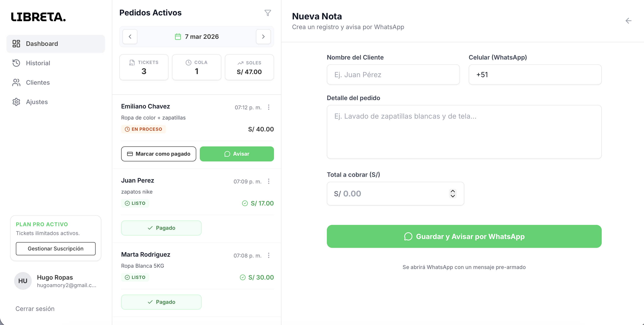Open Juan Perez order options menu
Image resolution: width=644 pixels, height=325 pixels.
point(268,181)
